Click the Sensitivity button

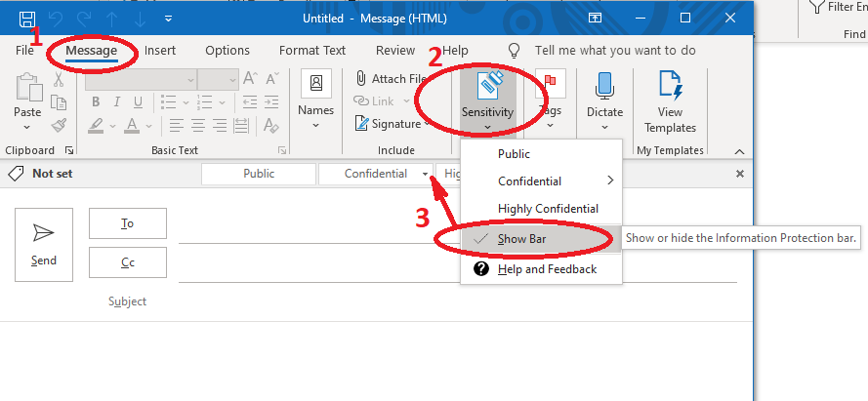pyautogui.click(x=487, y=100)
